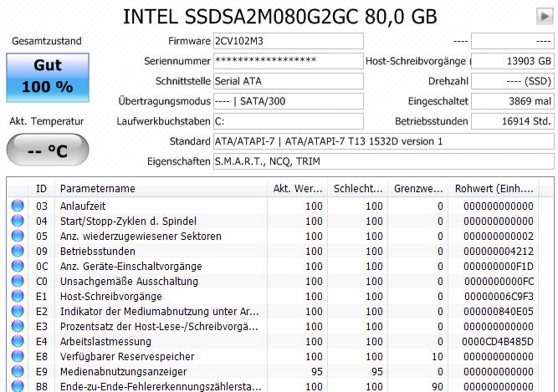Click the status orb for Host-Schreibvorgänge row
The width and height of the screenshot is (558, 392).
[18, 297]
